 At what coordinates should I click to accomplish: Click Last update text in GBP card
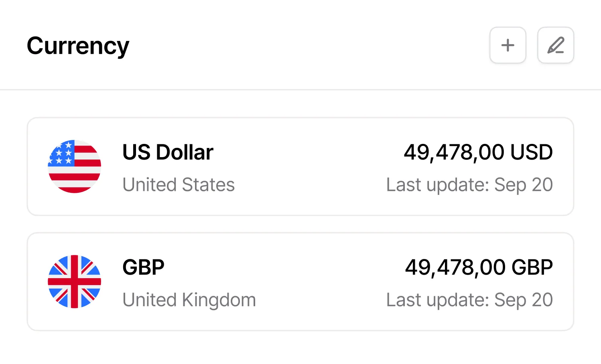tap(469, 300)
